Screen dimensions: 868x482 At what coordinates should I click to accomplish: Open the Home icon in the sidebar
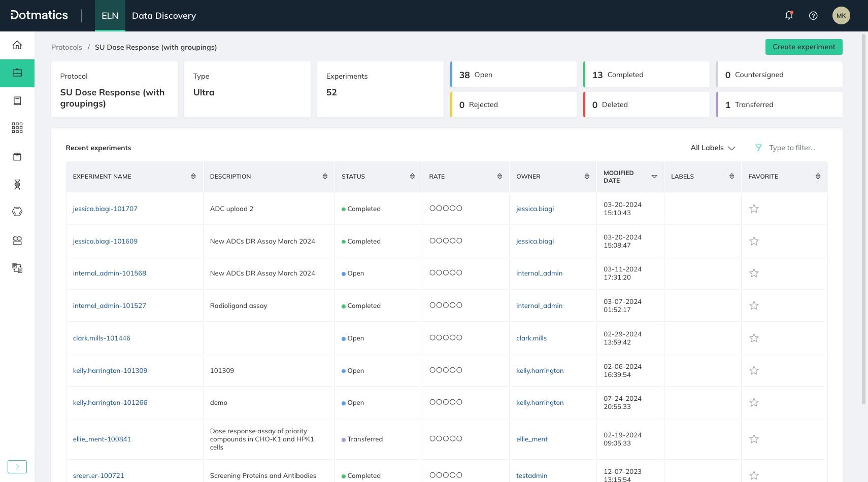tap(17, 45)
